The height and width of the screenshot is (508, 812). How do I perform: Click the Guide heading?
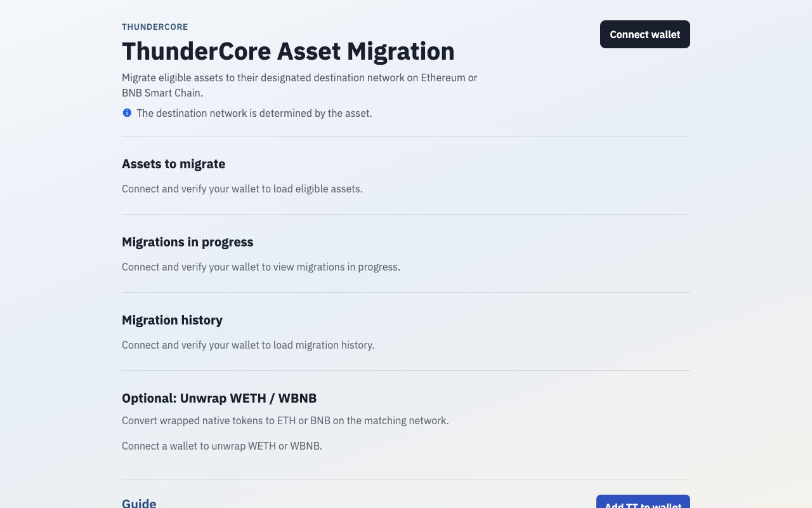pos(139,503)
